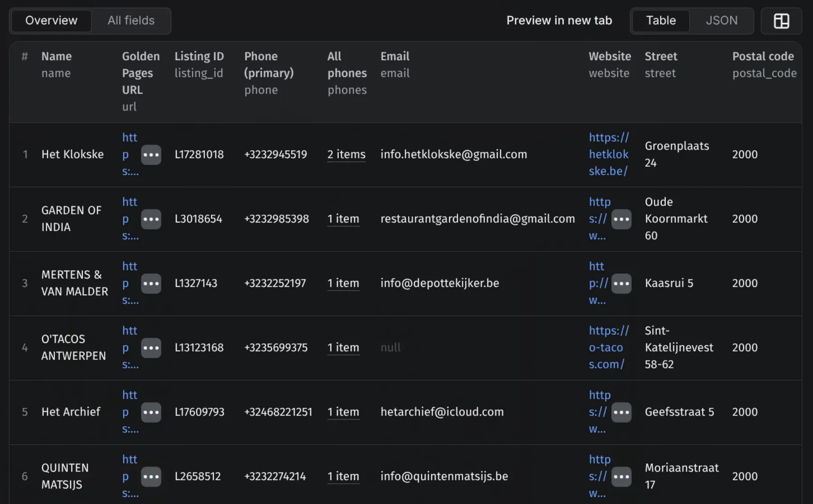Viewport: 813px width, 504px height.
Task: Select phone number +3232985398
Action: pyautogui.click(x=276, y=219)
